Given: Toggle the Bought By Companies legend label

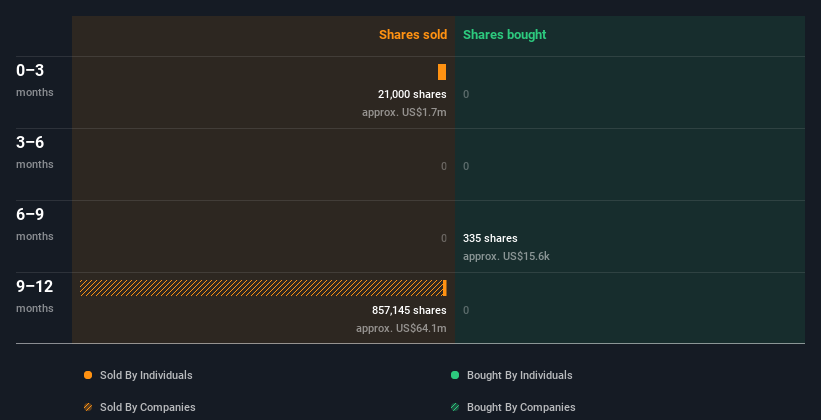Looking at the screenshot, I should [521, 407].
